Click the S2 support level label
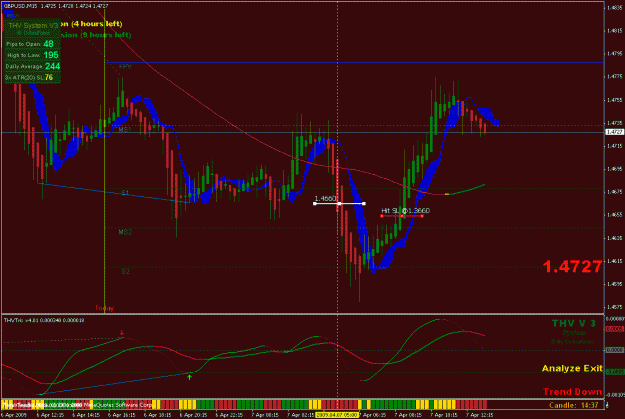This screenshot has height=419, width=625. (x=126, y=271)
